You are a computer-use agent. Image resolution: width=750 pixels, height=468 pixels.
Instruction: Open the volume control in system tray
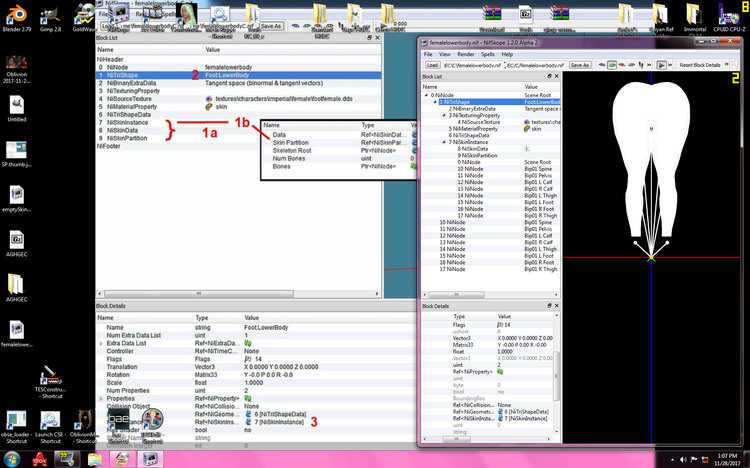tap(683, 460)
